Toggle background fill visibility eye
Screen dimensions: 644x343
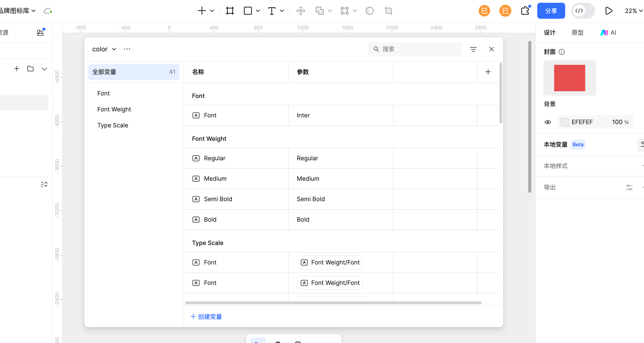(547, 122)
